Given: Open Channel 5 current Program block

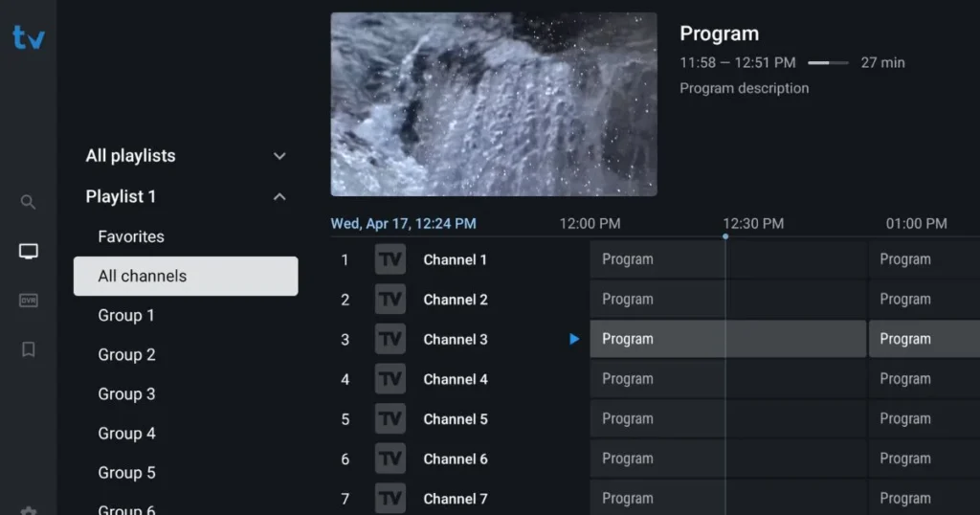Looking at the screenshot, I should (728, 418).
